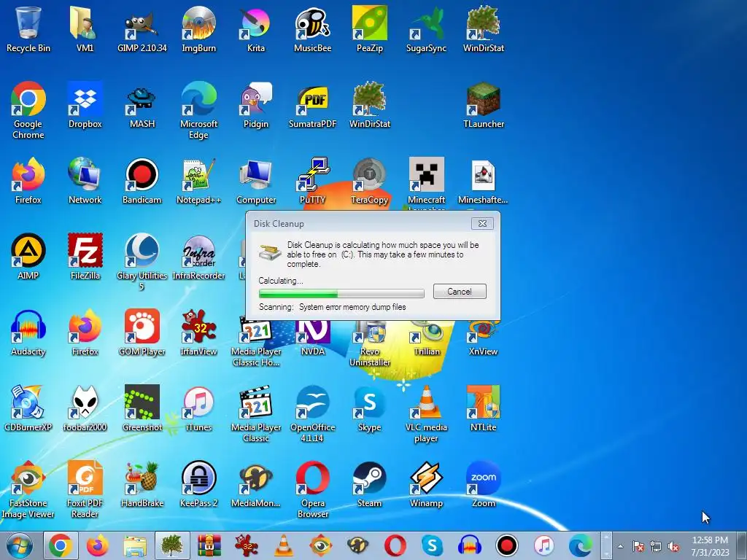The width and height of the screenshot is (747, 560).
Task: Select the CDBurnerXP desktop shortcut
Action: (28, 408)
